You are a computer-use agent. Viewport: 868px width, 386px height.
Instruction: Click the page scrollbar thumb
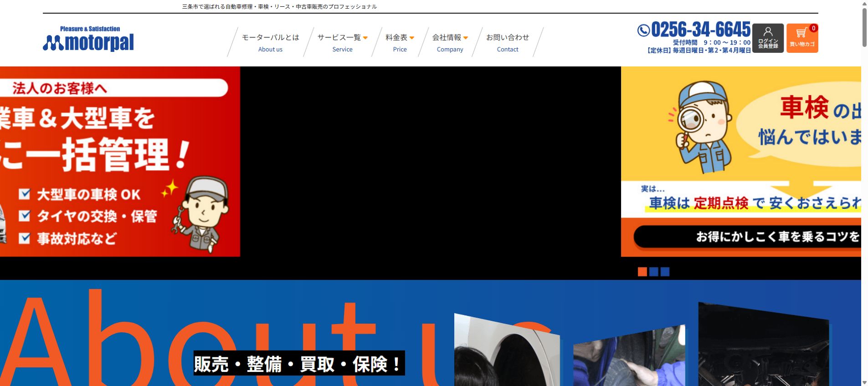pos(864,28)
